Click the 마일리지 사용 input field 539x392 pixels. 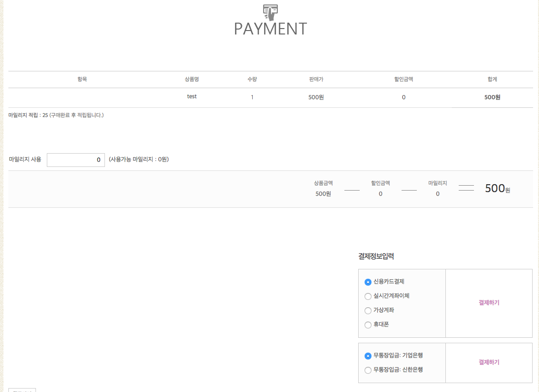click(x=76, y=160)
